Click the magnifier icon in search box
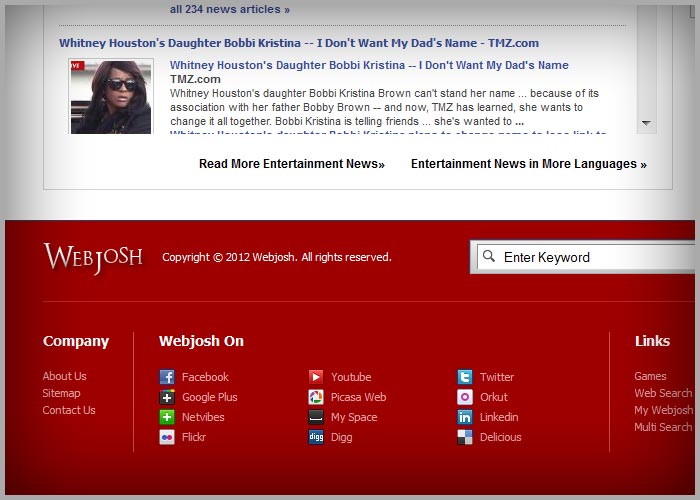The width and height of the screenshot is (700, 500). point(489,256)
